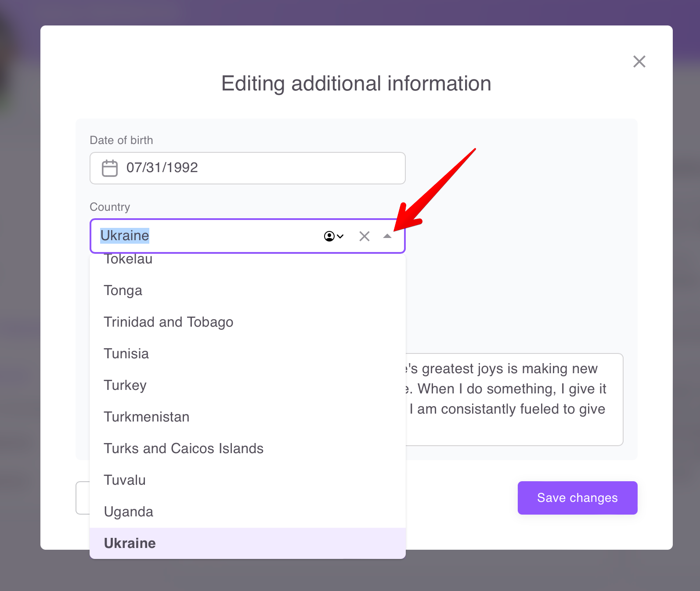
Task: Select Tokelau from the country list
Action: (128, 260)
